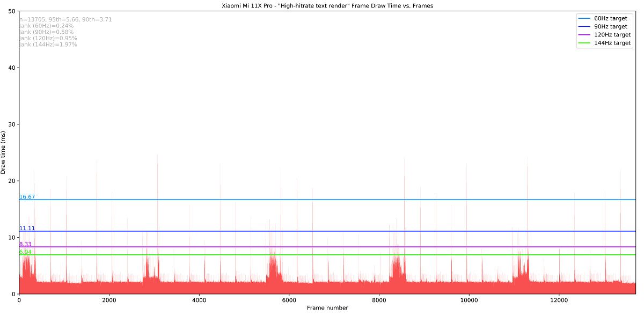This screenshot has height=316, width=644.
Task: Select the "120Hz target" legend label
Action: [612, 34]
